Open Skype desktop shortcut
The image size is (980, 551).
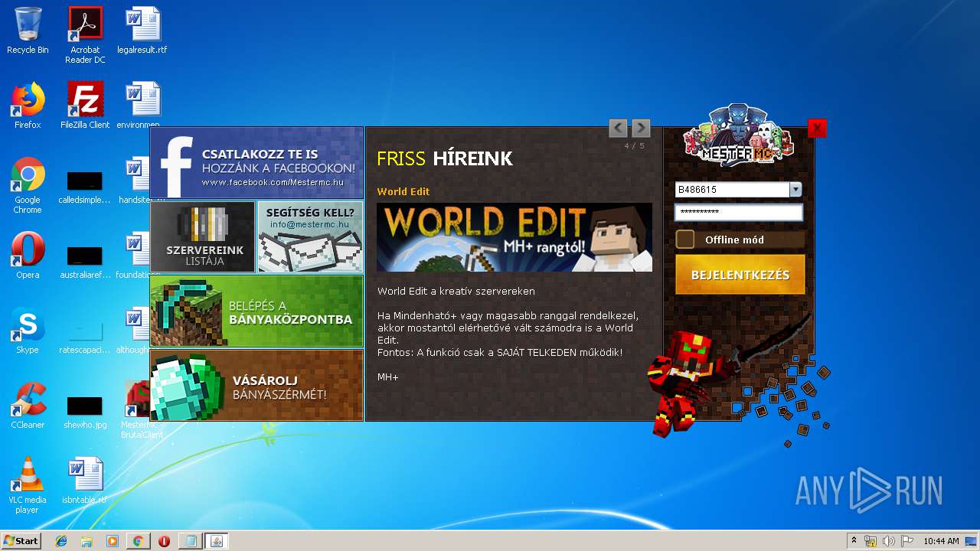(28, 331)
